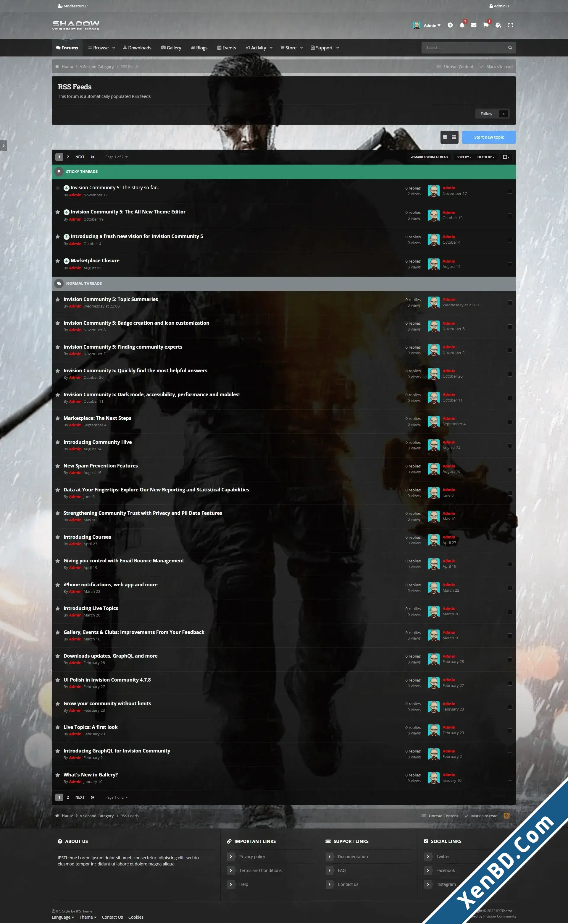
Task: Click Unread Content in the top breadcrumb bar
Action: click(x=455, y=67)
